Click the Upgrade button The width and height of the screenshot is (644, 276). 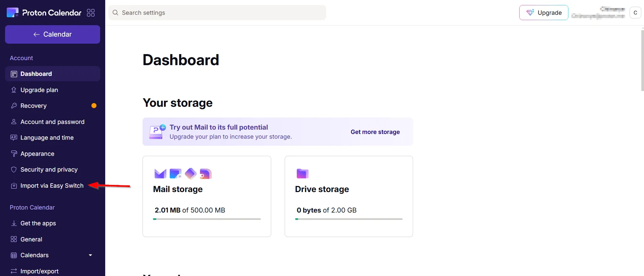click(544, 13)
